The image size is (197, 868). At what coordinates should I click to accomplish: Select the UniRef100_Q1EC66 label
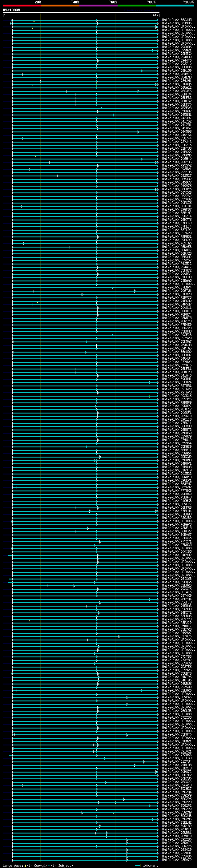click(177, 152)
